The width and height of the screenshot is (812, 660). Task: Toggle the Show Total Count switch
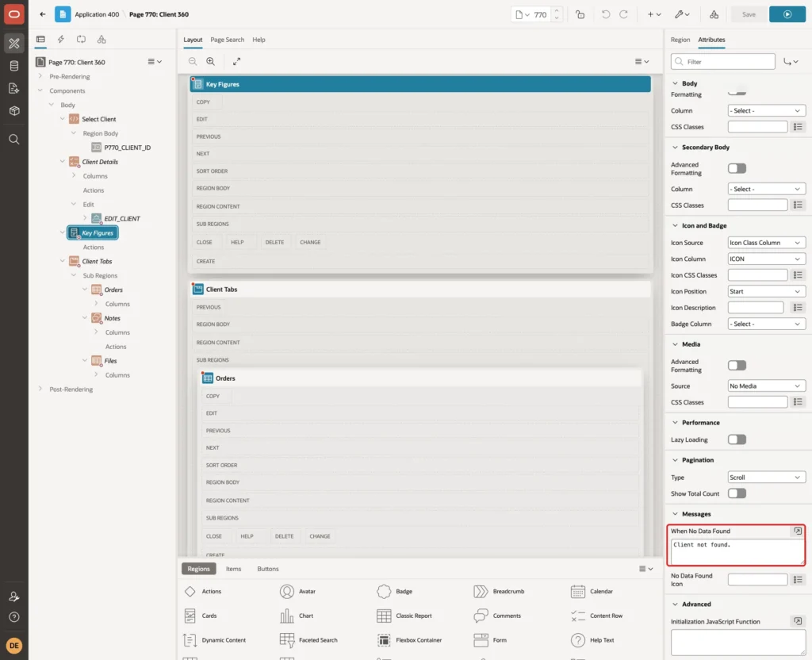click(x=737, y=493)
